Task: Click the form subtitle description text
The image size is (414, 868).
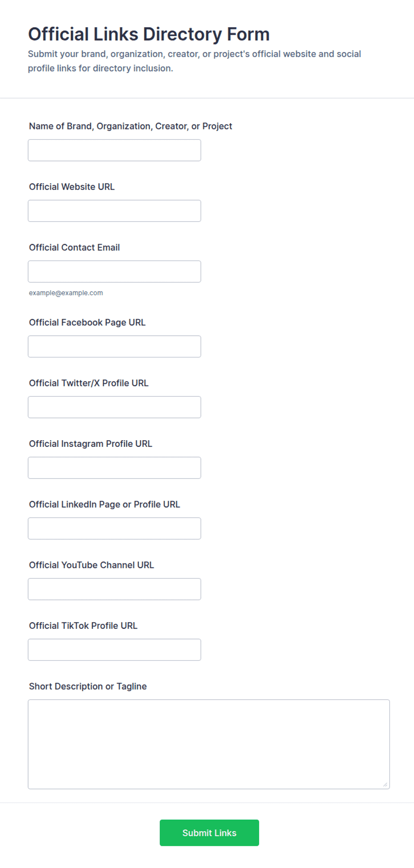Action: tap(195, 61)
